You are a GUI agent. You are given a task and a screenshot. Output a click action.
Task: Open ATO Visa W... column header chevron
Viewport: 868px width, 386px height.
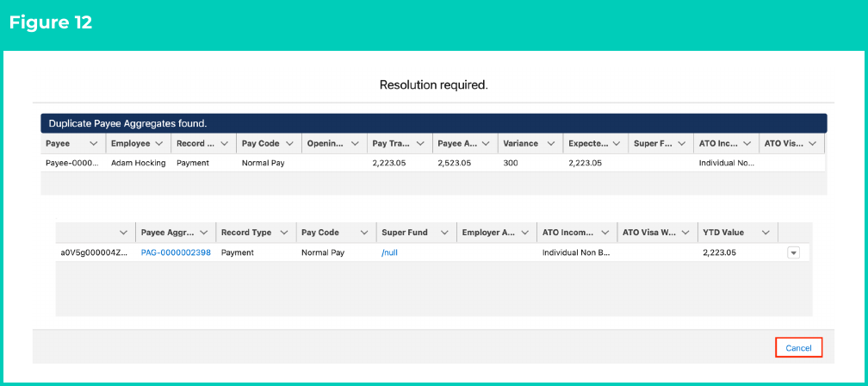pos(685,233)
